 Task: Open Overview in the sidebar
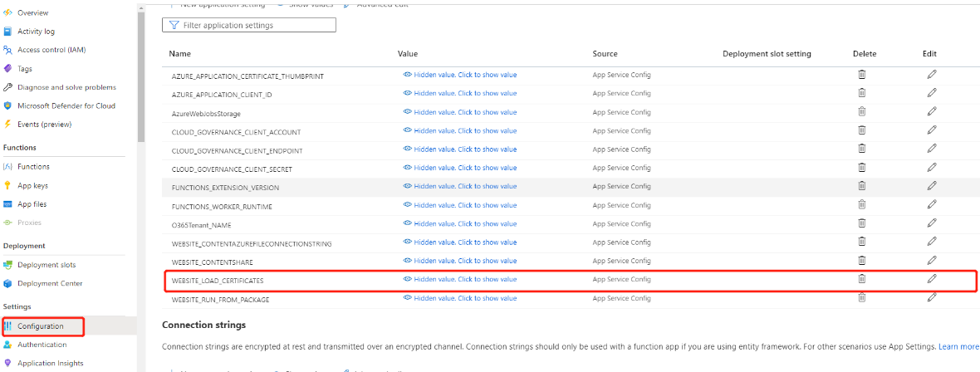click(32, 12)
